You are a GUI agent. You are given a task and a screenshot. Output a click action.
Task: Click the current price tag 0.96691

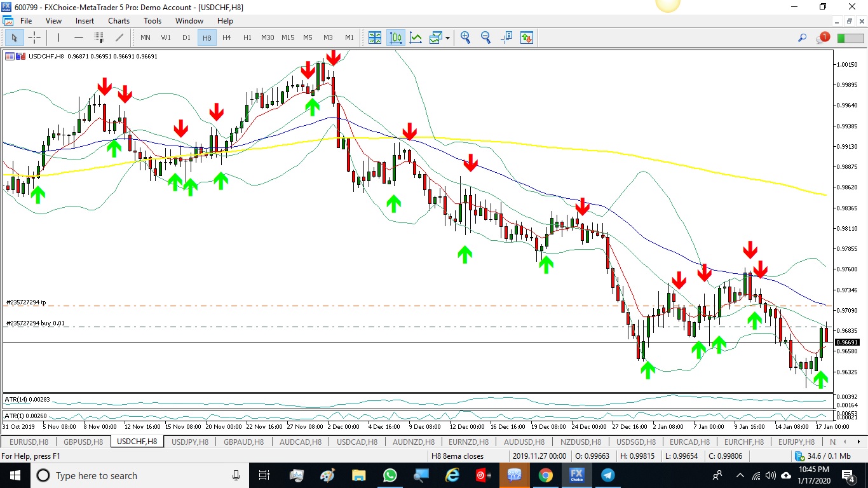(848, 342)
